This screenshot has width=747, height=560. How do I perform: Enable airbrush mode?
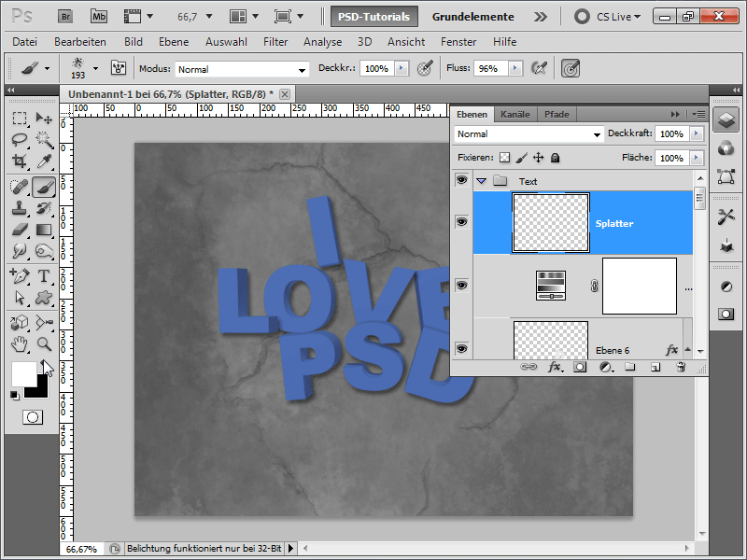pyautogui.click(x=539, y=68)
